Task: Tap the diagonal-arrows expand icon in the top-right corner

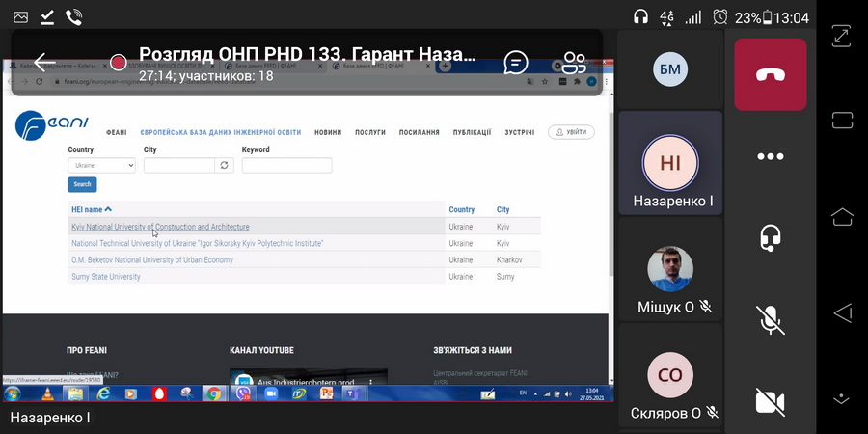Action: [x=841, y=36]
